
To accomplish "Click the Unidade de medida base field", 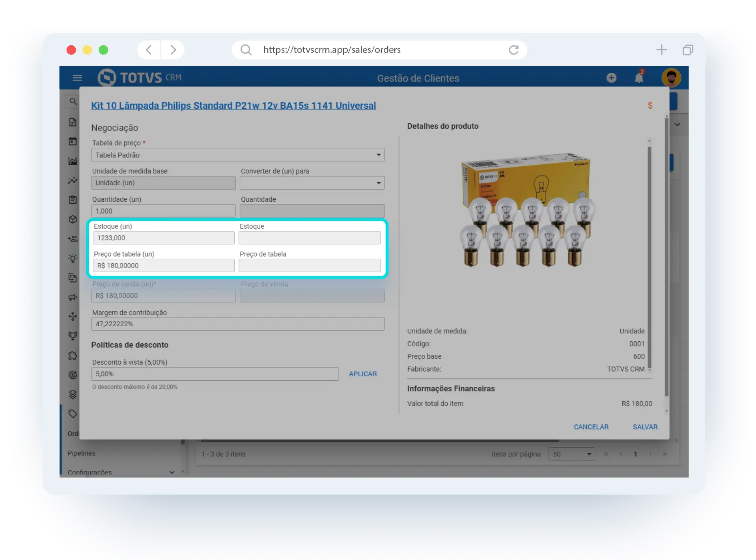I will (x=163, y=183).
